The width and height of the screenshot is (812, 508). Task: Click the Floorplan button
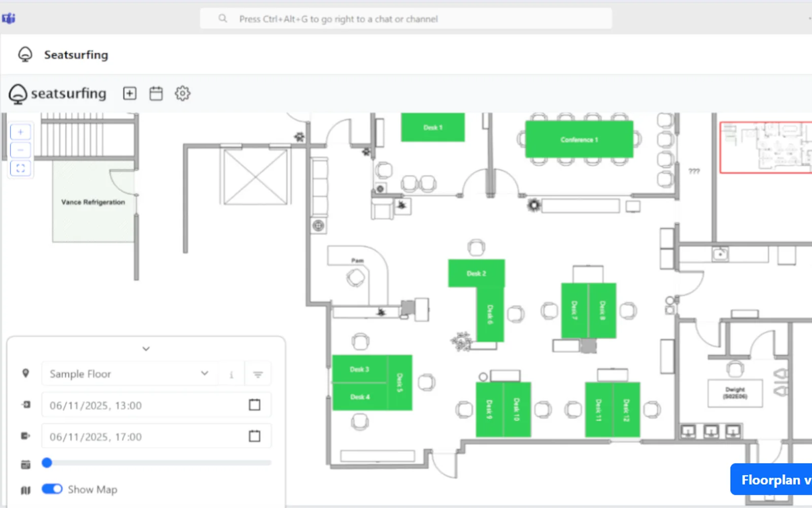[771, 480]
